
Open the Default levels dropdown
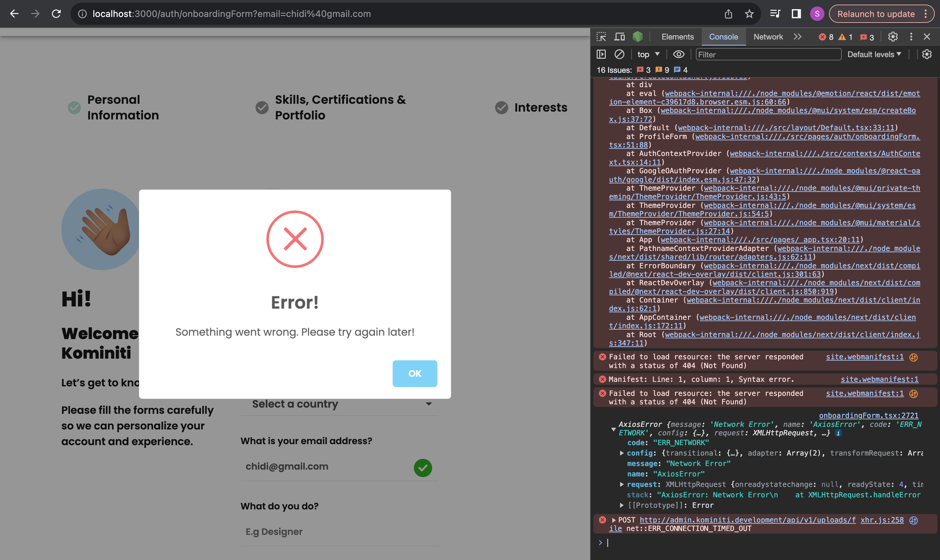tap(874, 54)
